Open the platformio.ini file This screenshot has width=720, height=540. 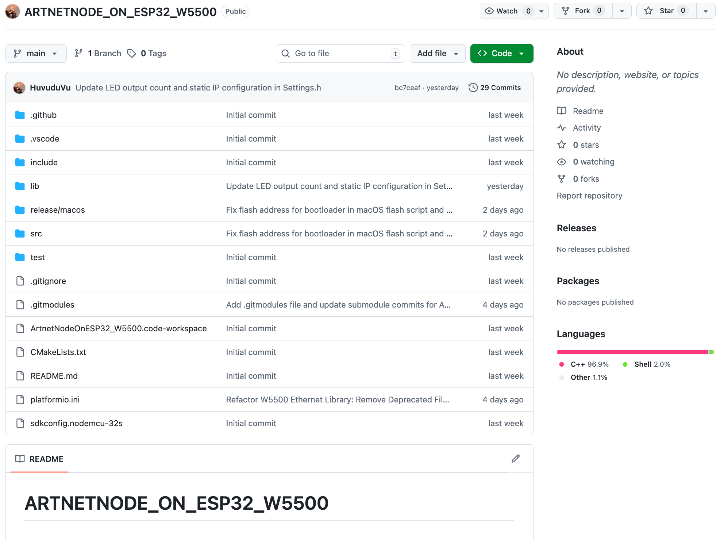[x=54, y=400]
